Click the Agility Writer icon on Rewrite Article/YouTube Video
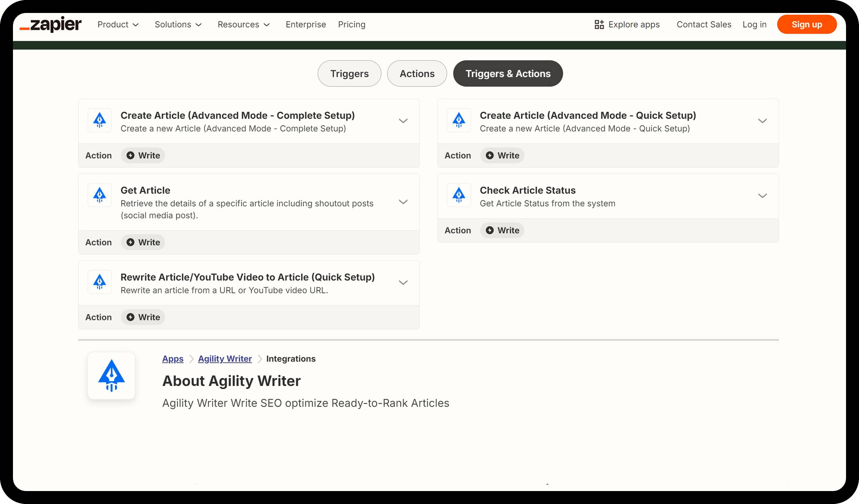Screen dimensions: 859x504 [x=99, y=282]
